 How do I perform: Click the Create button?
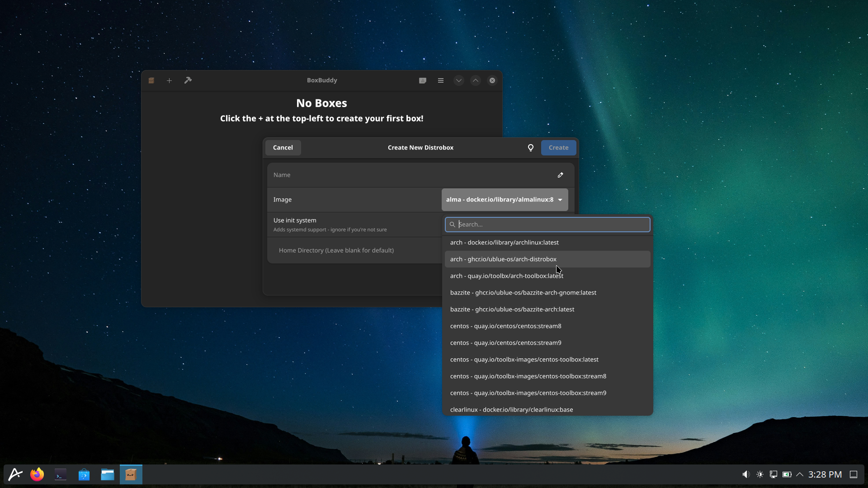(x=558, y=148)
